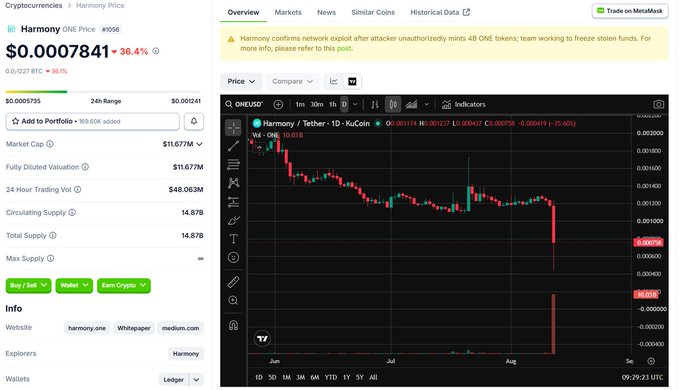Click the price alert bell icon
The height and width of the screenshot is (390, 680).
(194, 121)
